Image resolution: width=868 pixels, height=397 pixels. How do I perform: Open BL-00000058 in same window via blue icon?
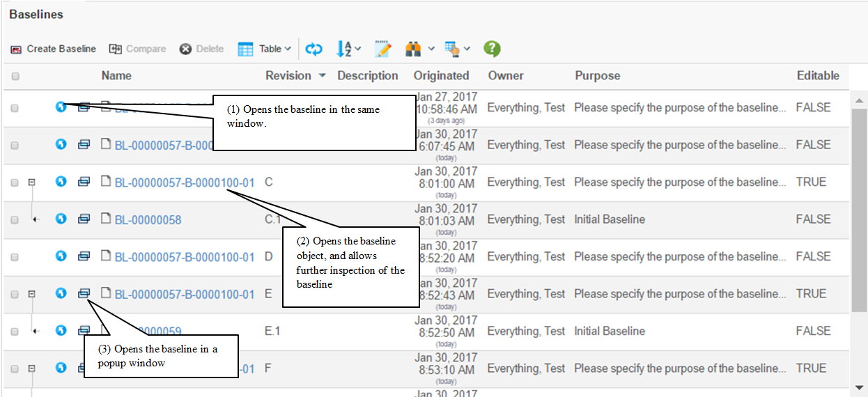61,219
